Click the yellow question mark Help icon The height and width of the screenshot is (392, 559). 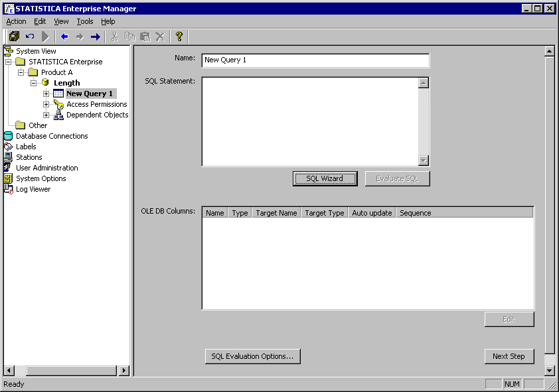point(179,36)
